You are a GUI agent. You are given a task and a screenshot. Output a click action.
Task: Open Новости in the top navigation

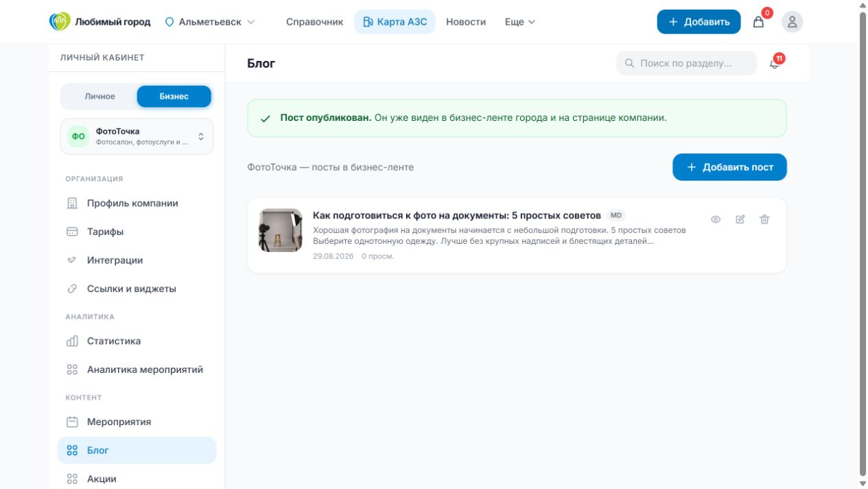pyautogui.click(x=466, y=22)
